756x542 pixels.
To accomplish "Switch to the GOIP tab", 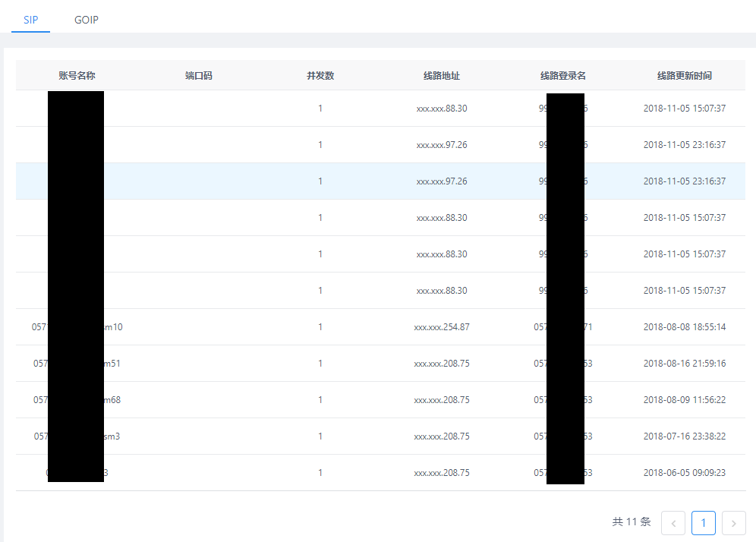I will tap(87, 20).
